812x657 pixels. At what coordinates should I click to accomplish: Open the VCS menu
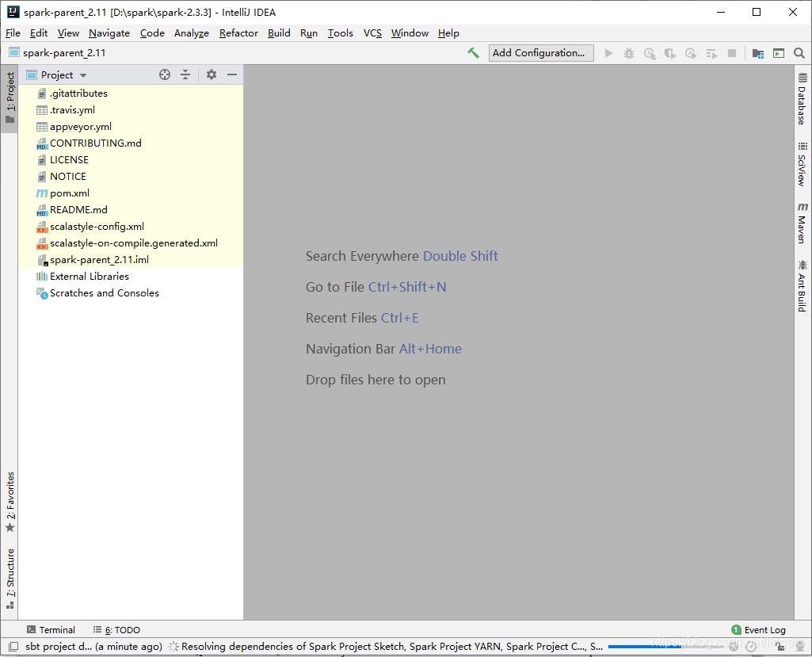click(372, 33)
